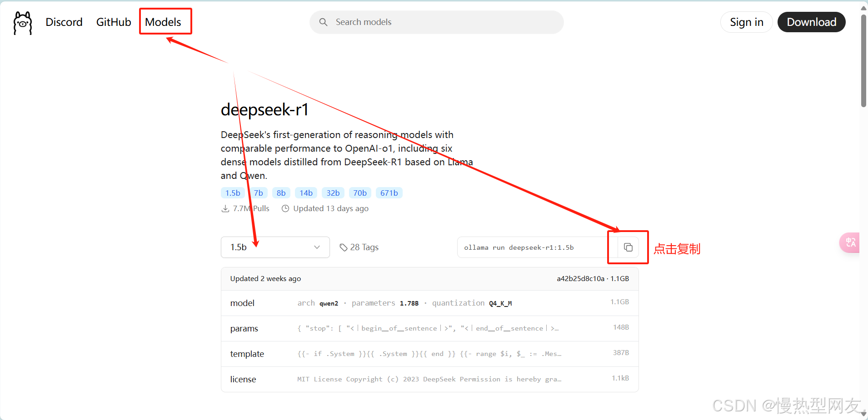Screen dimensions: 868x420
Task: Select the 7b size tag
Action: click(258, 193)
